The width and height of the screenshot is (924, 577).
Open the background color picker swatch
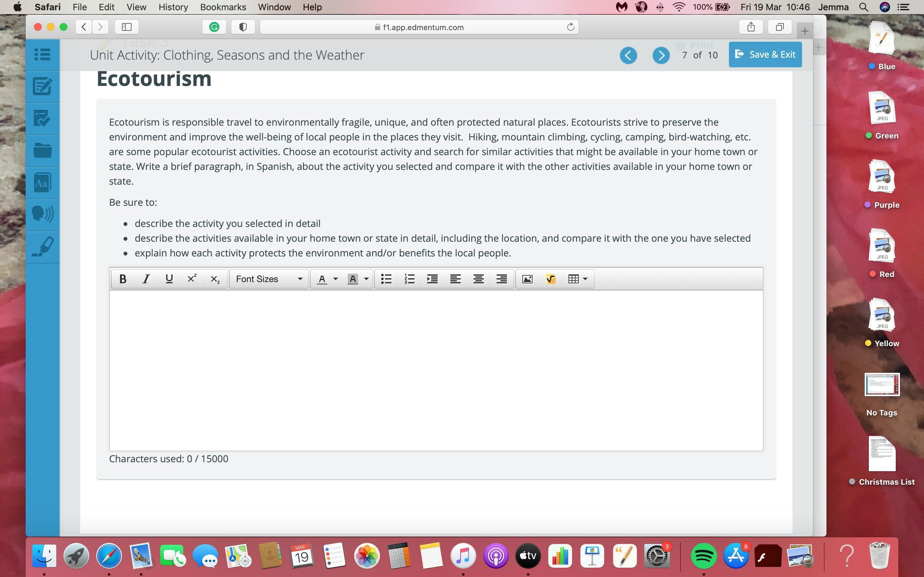[x=353, y=279]
